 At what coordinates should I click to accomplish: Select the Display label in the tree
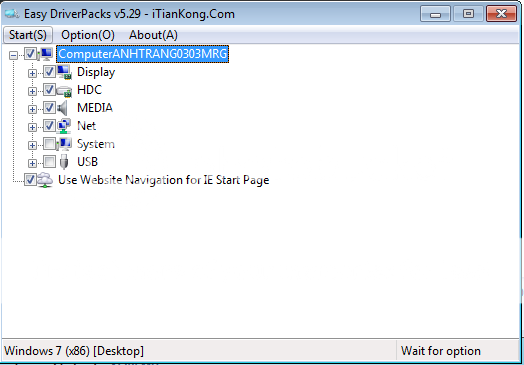(x=96, y=72)
